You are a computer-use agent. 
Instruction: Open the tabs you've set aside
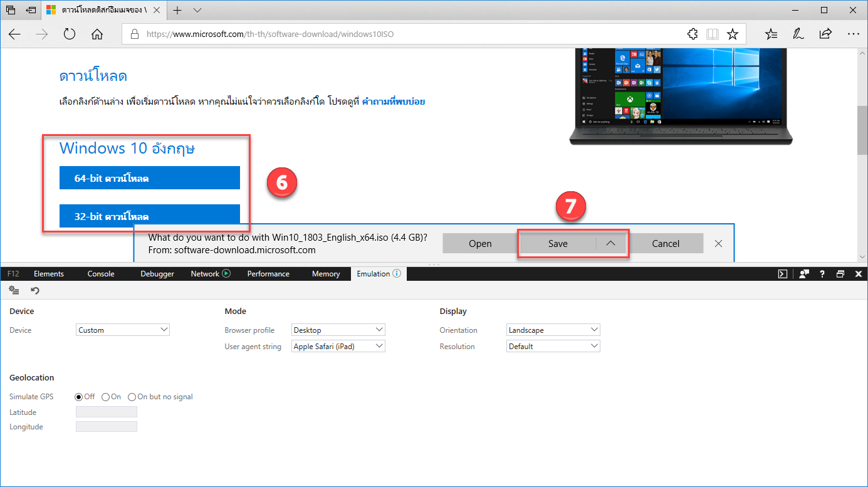point(11,10)
